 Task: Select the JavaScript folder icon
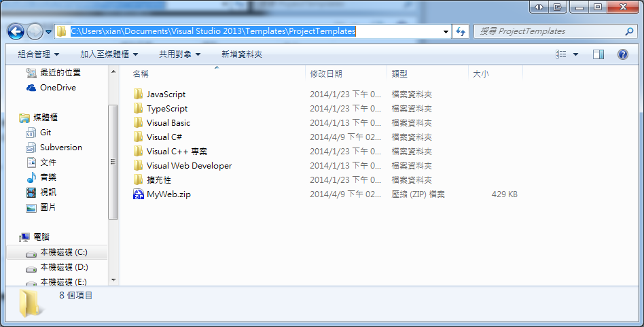tap(138, 94)
